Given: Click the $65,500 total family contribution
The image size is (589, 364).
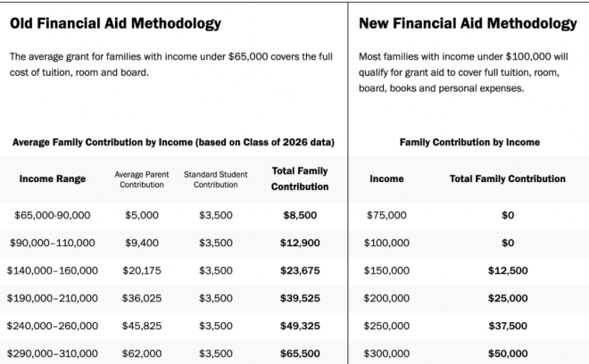Looking at the screenshot, I should point(300,353).
